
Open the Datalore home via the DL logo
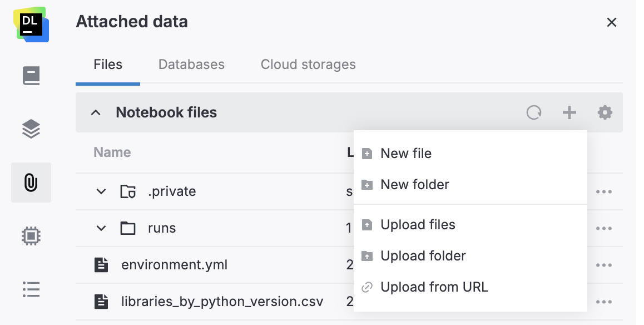(31, 24)
